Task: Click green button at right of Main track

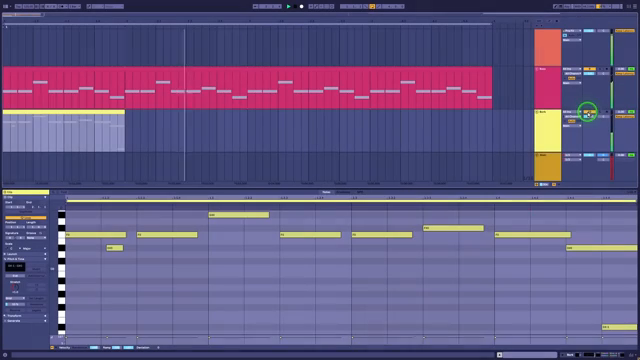Action: (x=631, y=155)
